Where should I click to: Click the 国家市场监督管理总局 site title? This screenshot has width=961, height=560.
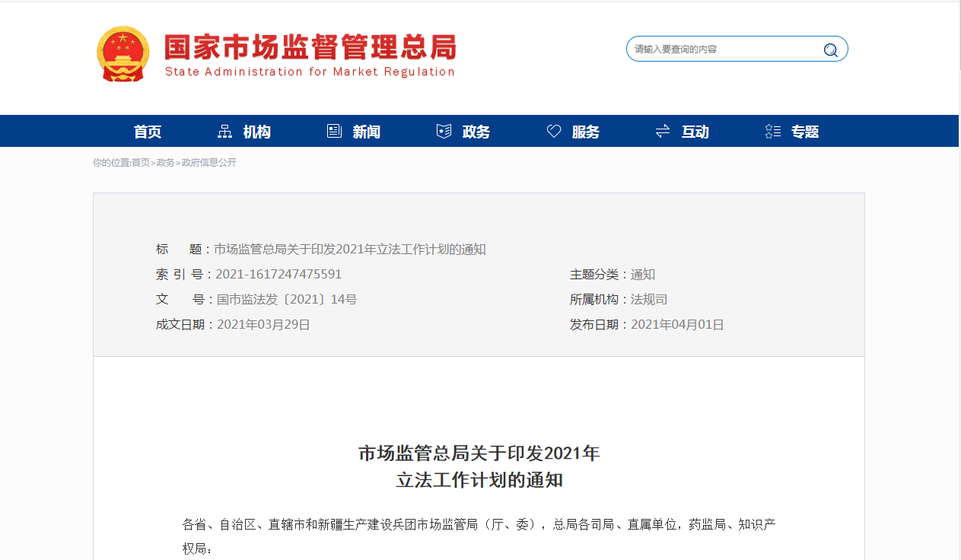(x=310, y=47)
